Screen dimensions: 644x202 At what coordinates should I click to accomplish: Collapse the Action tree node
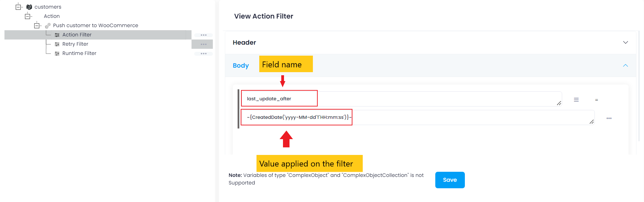click(28, 16)
